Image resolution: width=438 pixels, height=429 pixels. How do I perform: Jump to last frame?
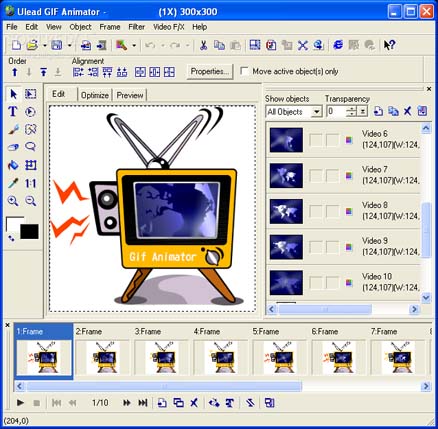click(143, 403)
